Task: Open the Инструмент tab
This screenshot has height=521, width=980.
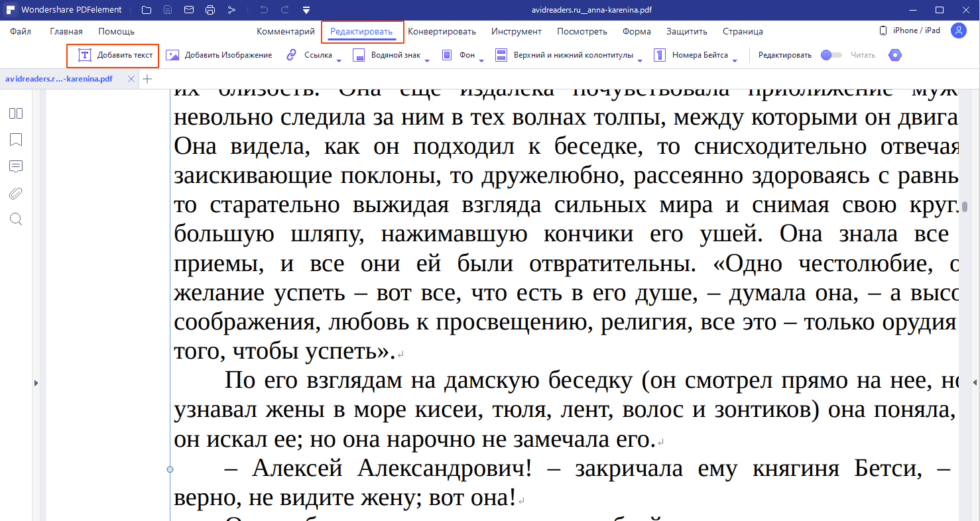Action: 517,31
